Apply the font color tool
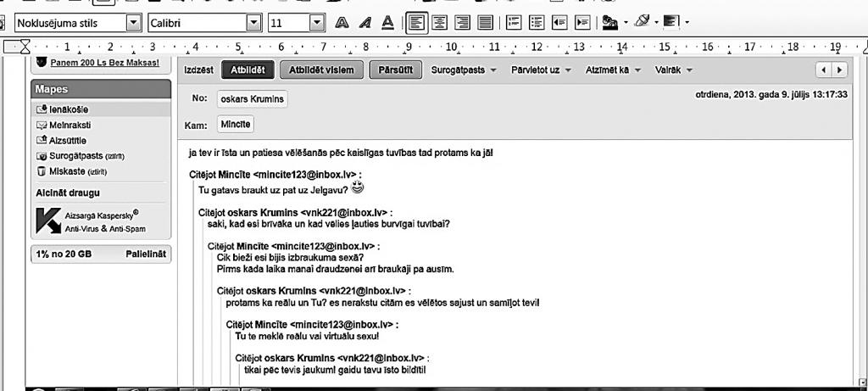The width and height of the screenshot is (868, 391). point(610,23)
